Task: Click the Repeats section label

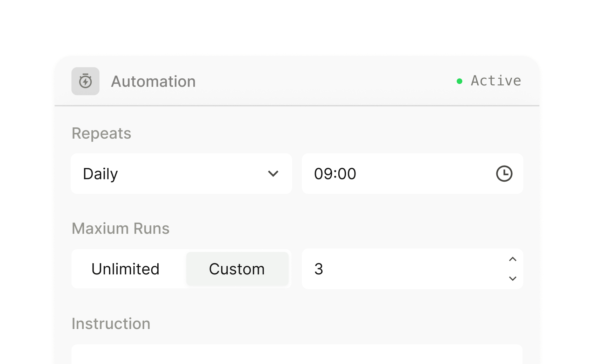Action: click(102, 133)
